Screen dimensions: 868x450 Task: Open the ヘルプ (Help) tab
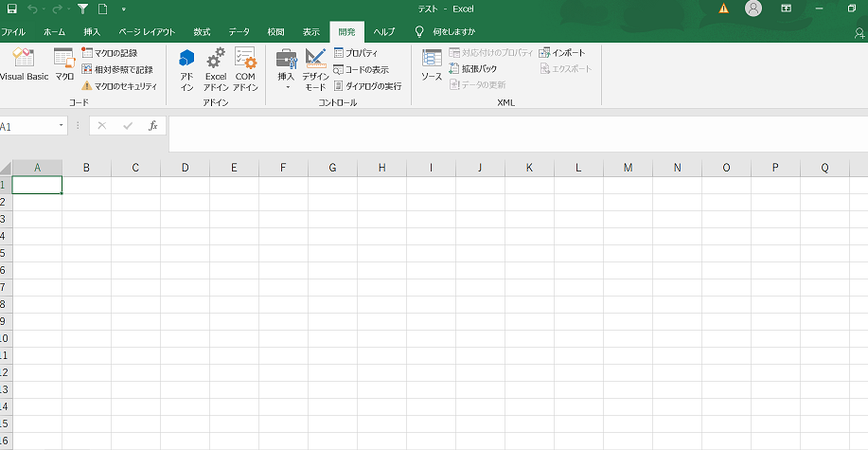384,31
